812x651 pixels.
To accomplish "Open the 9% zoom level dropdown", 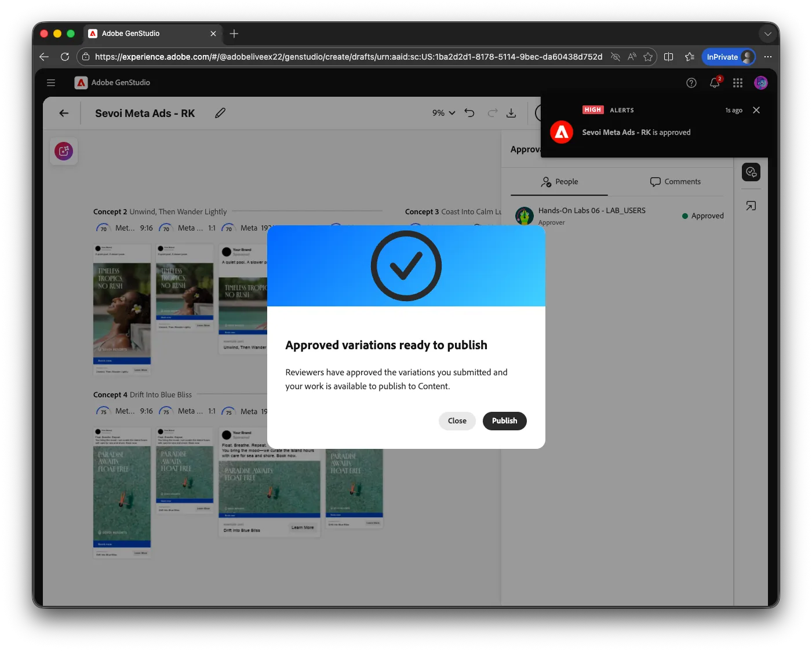I will 444,114.
